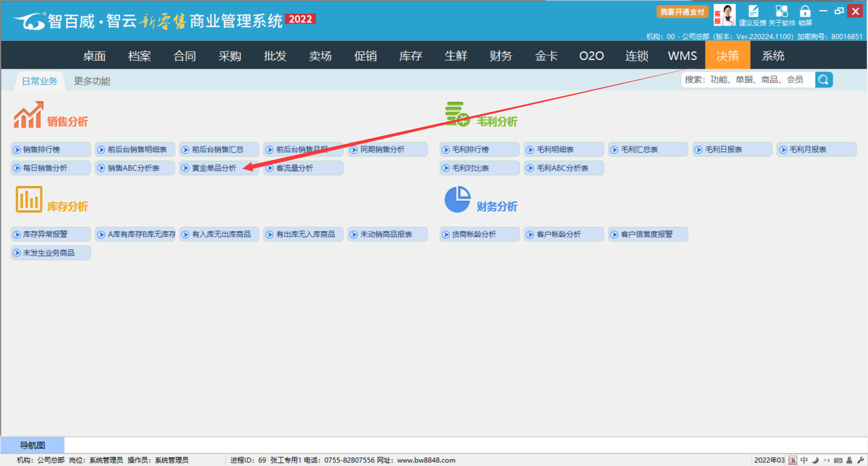This screenshot has width=868, height=466.
Task: Click the 销售分析 chart icon
Action: (x=28, y=115)
